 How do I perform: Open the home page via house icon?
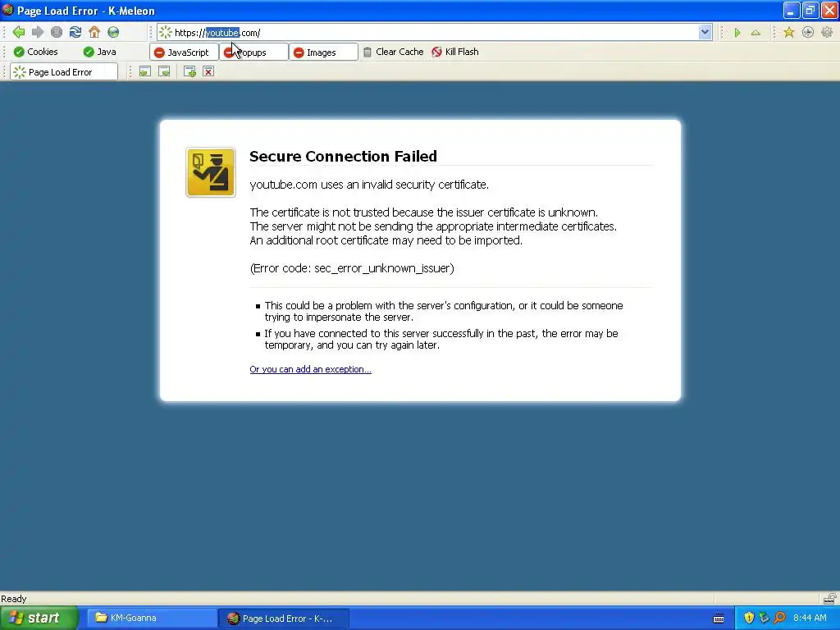[94, 32]
